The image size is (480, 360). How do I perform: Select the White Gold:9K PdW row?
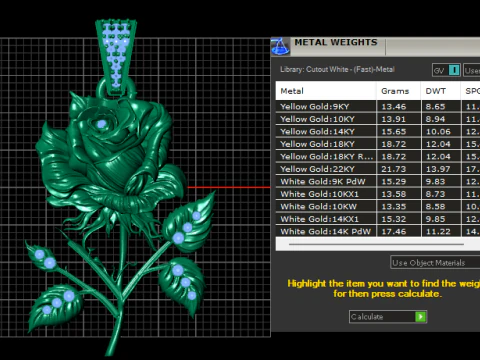[378, 181]
